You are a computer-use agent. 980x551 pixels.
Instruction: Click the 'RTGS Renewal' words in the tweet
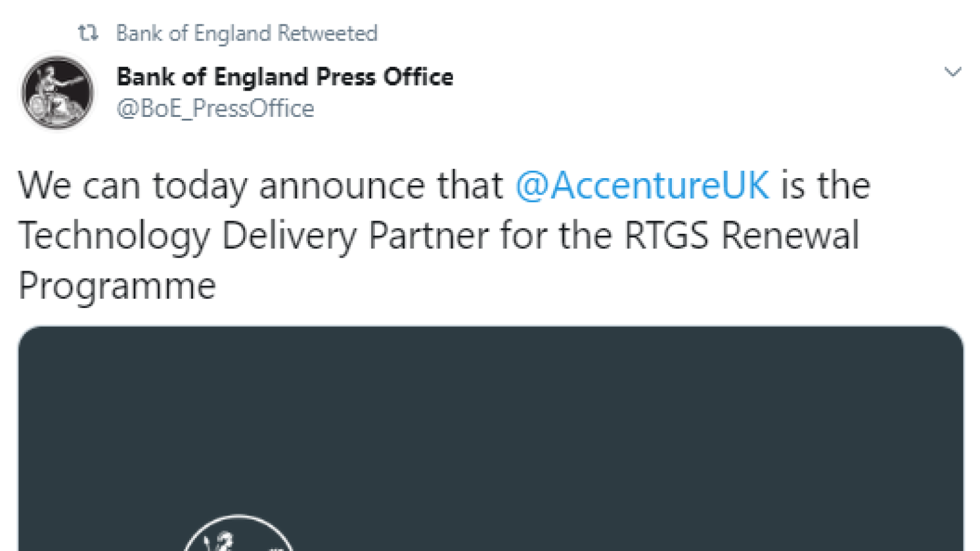pyautogui.click(x=742, y=235)
